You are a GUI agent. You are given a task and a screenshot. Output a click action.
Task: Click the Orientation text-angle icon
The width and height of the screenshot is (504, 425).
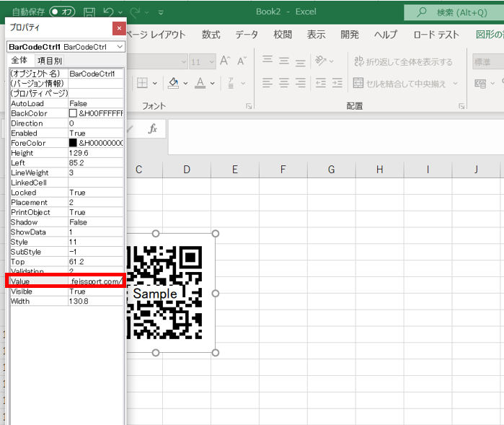tap(321, 60)
